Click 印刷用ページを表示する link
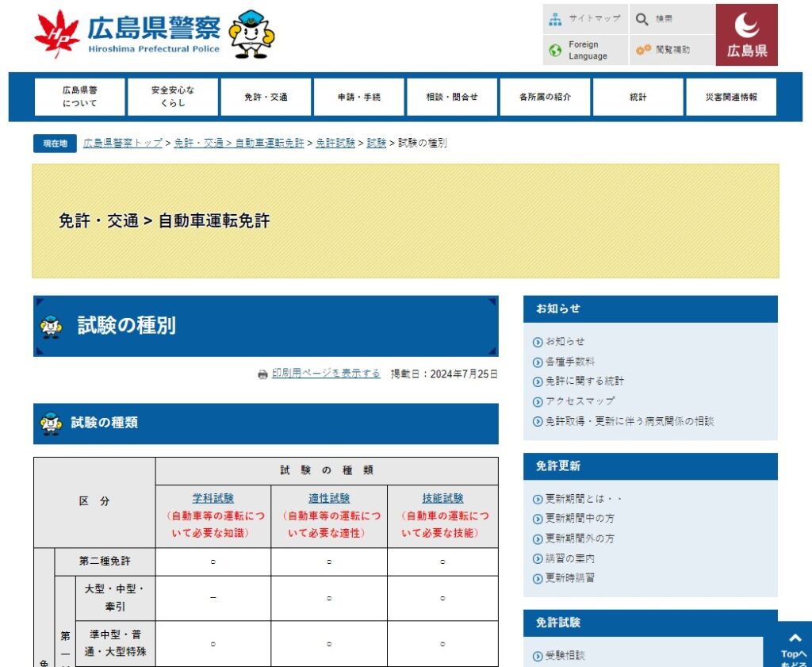812x667 pixels. click(x=326, y=374)
